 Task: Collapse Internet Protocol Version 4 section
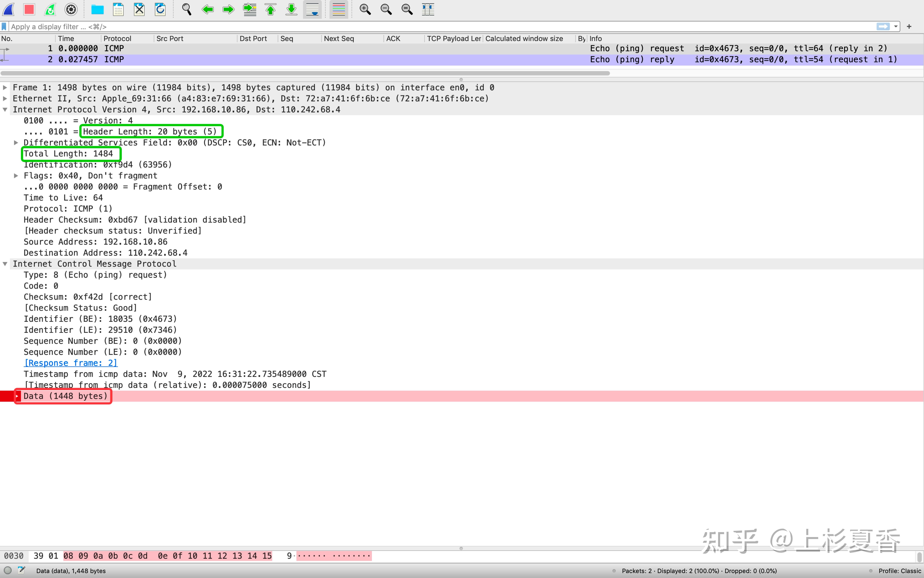[5, 110]
